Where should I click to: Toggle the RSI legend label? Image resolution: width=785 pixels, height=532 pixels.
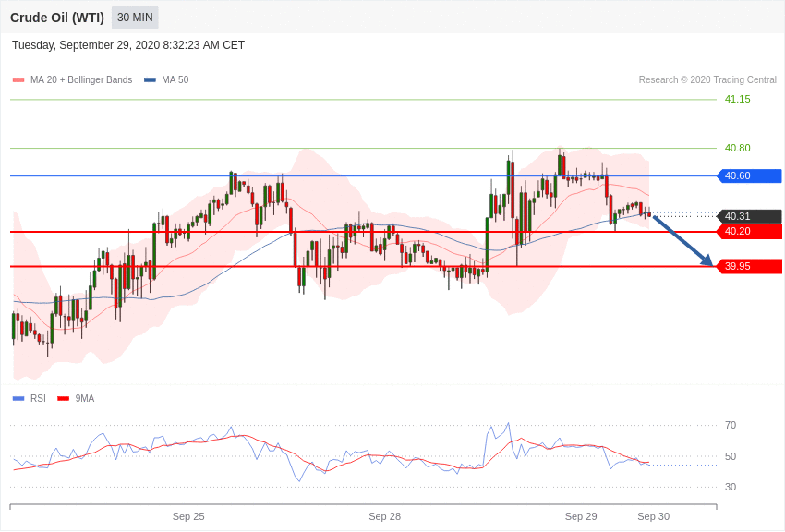pyautogui.click(x=38, y=398)
